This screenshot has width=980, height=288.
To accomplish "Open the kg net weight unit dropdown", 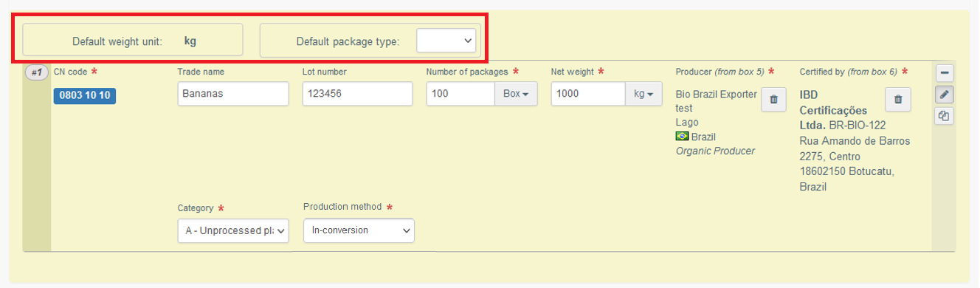I will (x=644, y=94).
